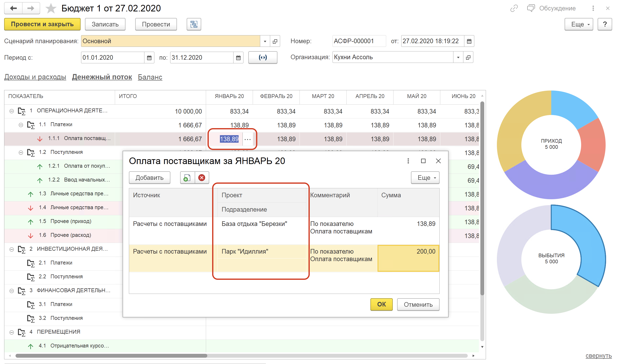Switch to the Доходы и расходы tab
This screenshot has width=618, height=364.
pos(35,77)
